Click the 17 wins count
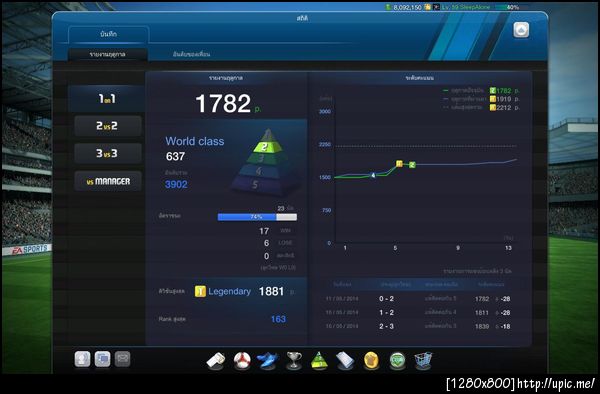The image size is (600, 394). click(x=264, y=231)
